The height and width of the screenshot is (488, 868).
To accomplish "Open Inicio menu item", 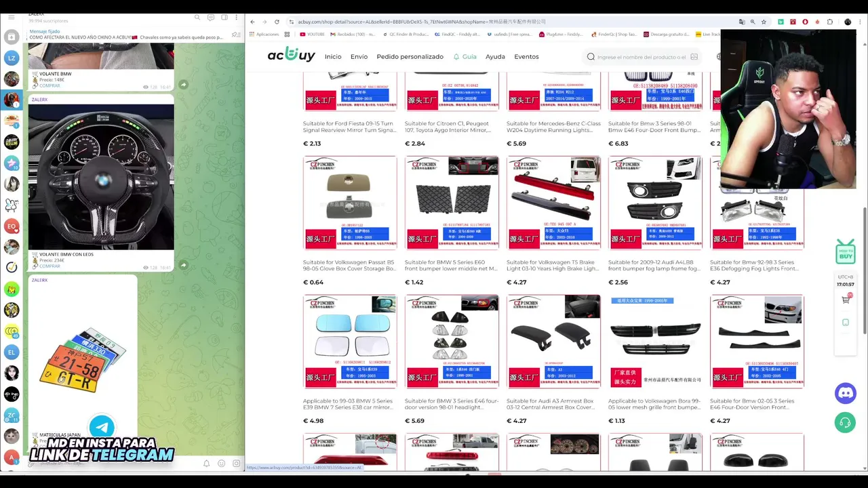I will [333, 57].
